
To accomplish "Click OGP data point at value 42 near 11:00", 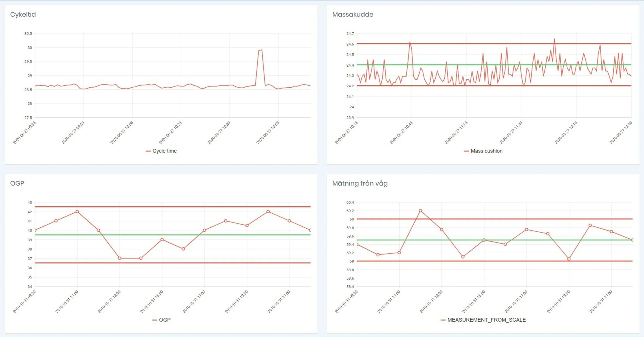I will click(77, 212).
